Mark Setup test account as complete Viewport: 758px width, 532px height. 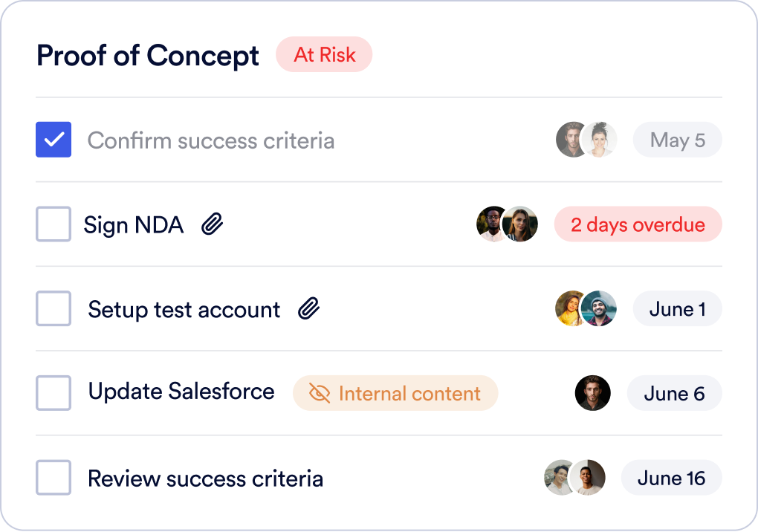[54, 309]
